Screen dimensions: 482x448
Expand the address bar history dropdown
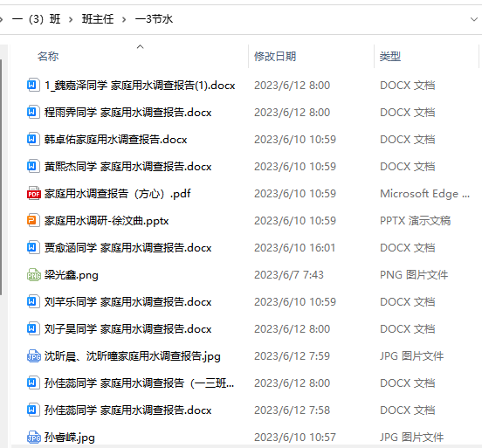tap(473, 19)
